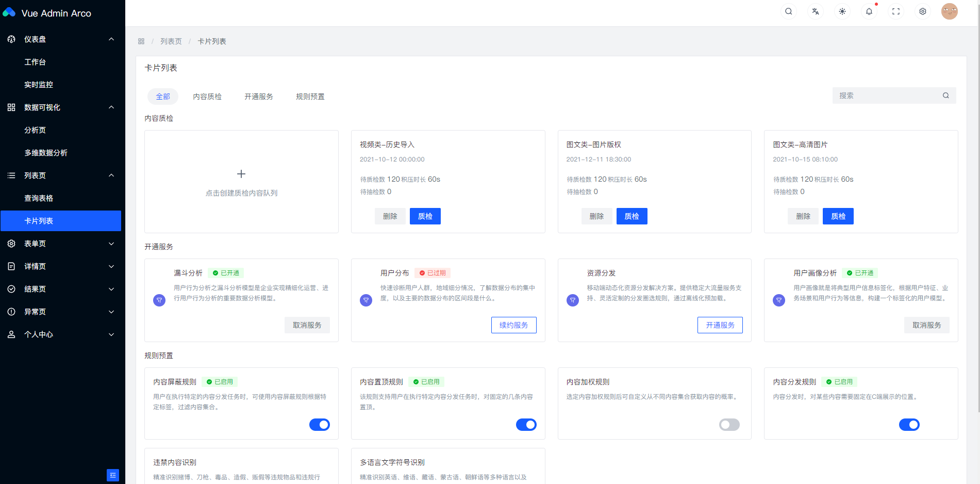Click 取消服务 on 用户画像分析 card

(x=927, y=325)
